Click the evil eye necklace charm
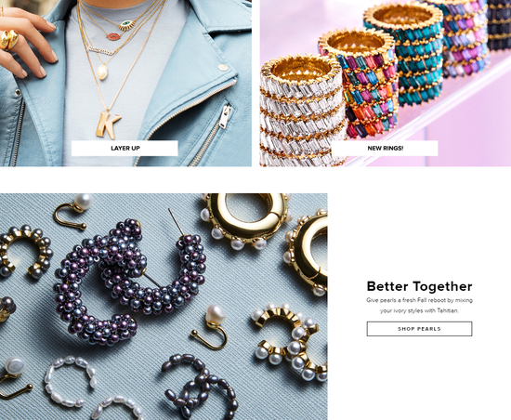Image resolution: width=511 pixels, height=420 pixels. [126, 24]
